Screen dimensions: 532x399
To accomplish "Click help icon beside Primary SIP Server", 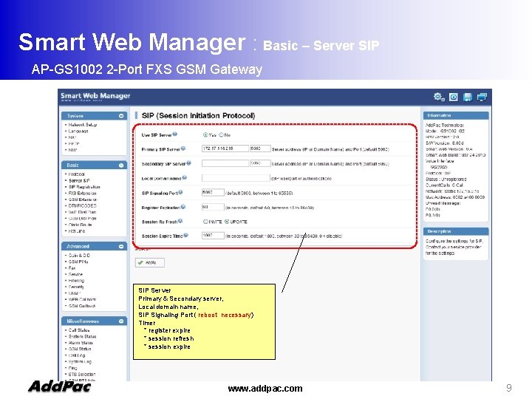I will click(x=183, y=149).
